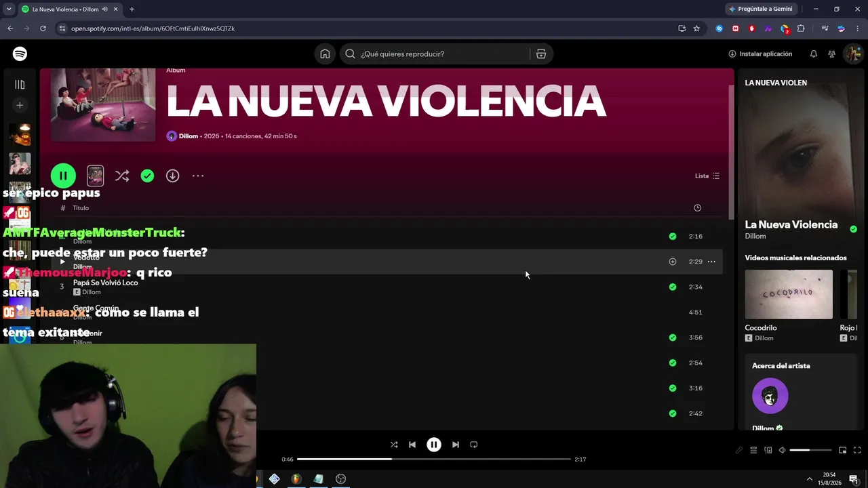Viewport: 868px width, 488px height.
Task: Go back in browser history
Action: coord(10,28)
